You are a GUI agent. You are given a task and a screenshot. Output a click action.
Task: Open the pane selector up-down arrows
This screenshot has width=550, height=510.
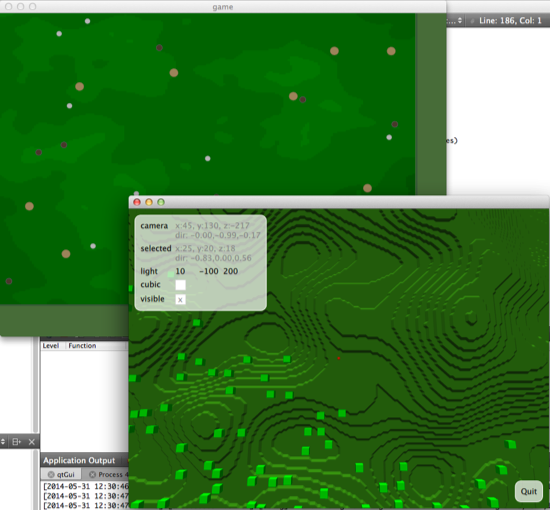[3, 442]
